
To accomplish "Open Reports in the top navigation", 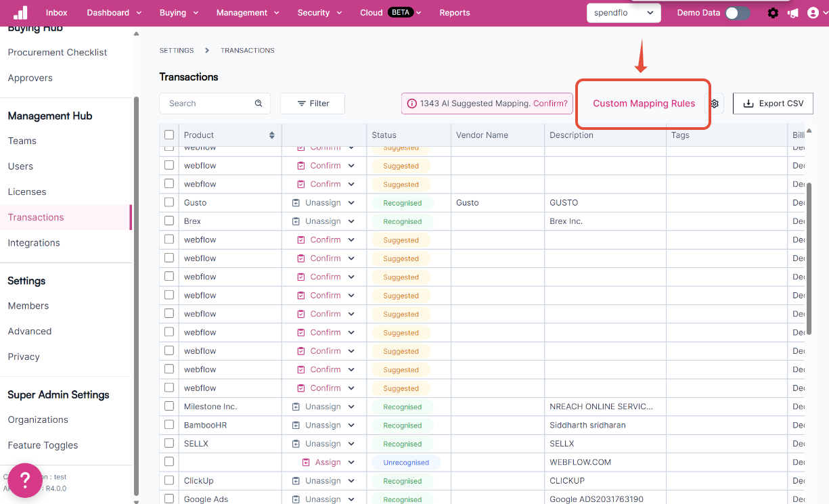I will click(x=455, y=13).
